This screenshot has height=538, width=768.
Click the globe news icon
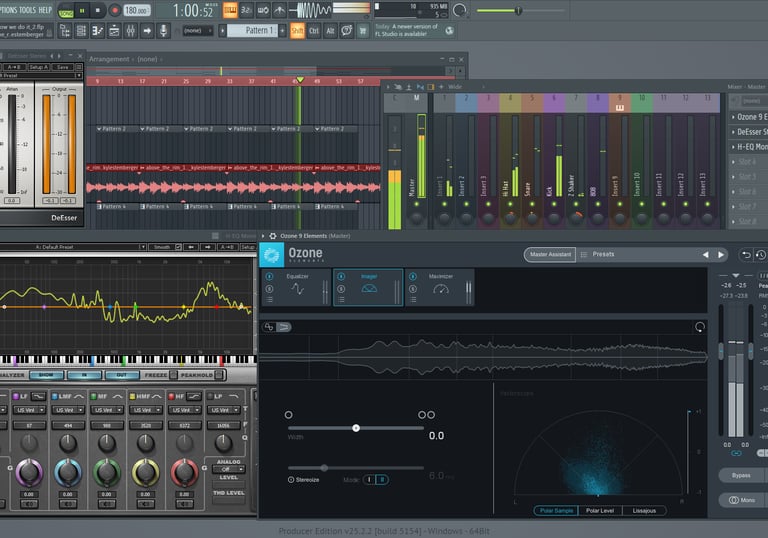pos(449,31)
